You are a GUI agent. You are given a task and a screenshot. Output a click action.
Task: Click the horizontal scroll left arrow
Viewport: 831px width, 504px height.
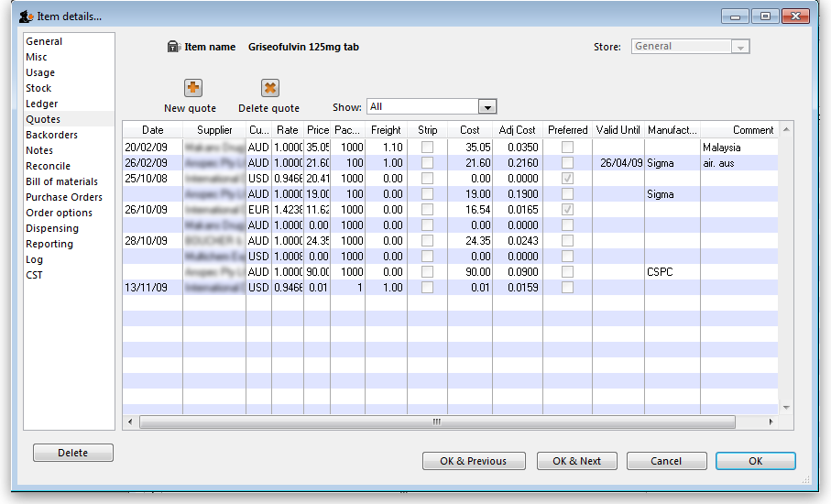tap(130, 422)
